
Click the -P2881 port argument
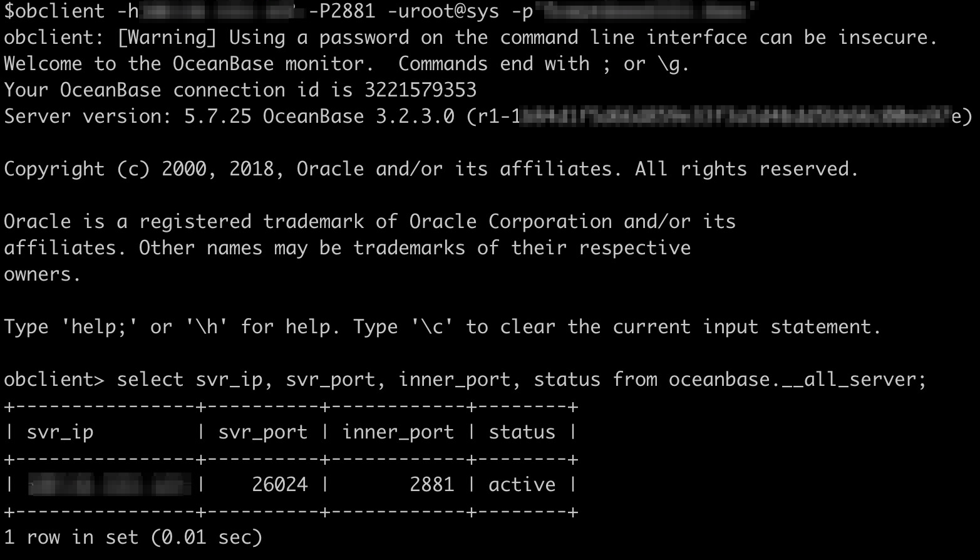pos(341,11)
